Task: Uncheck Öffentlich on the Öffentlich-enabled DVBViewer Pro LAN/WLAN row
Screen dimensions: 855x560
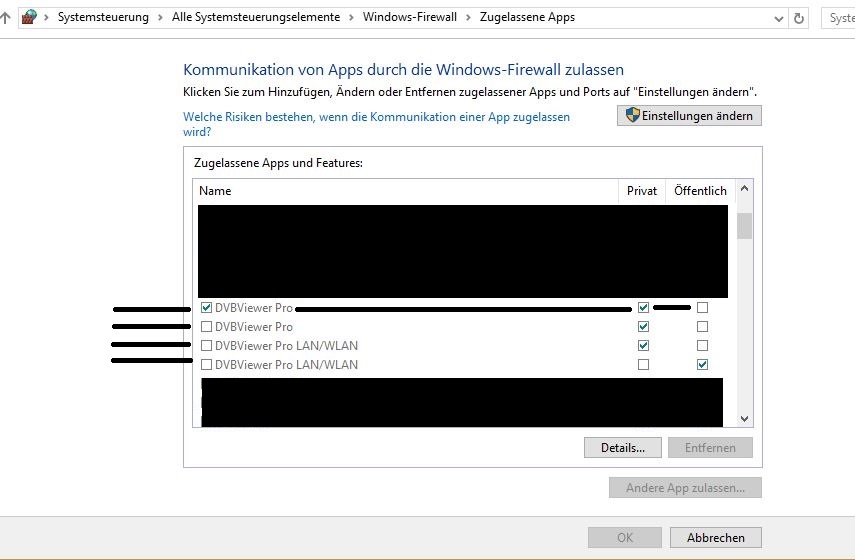Action: [702, 364]
